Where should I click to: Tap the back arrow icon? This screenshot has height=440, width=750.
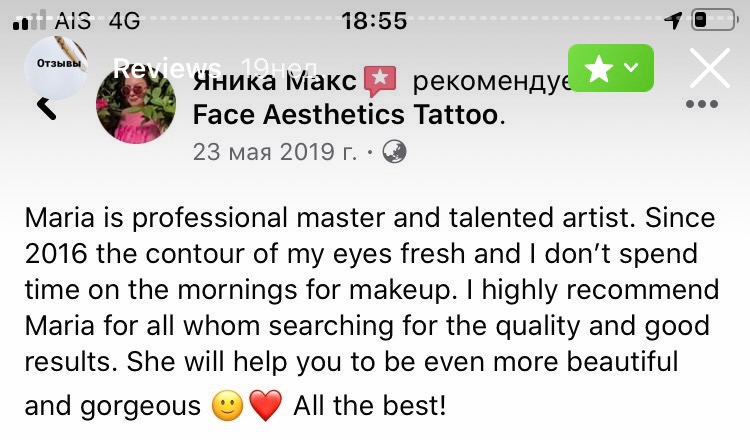(x=46, y=109)
